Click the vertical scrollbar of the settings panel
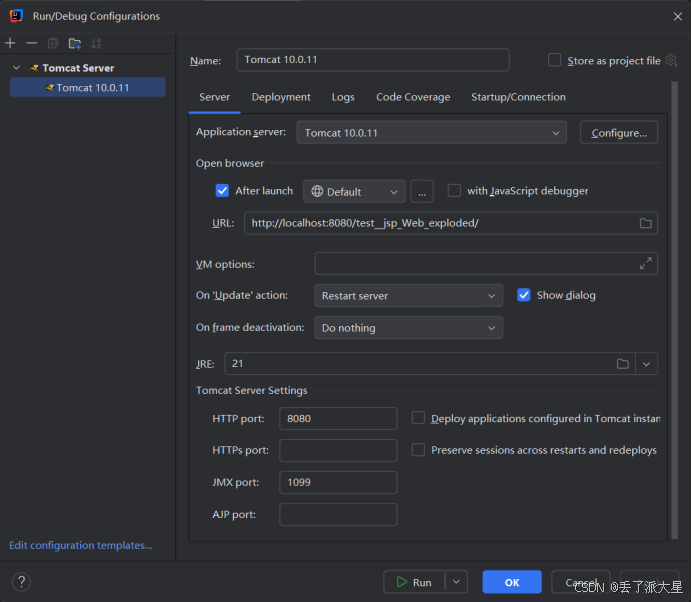Screen dimensions: 692x602 (674, 310)
